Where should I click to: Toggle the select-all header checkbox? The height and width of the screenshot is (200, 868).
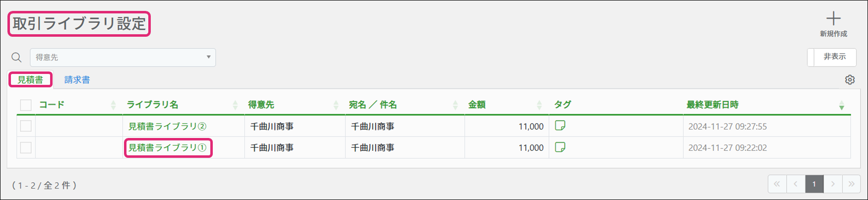point(26,105)
